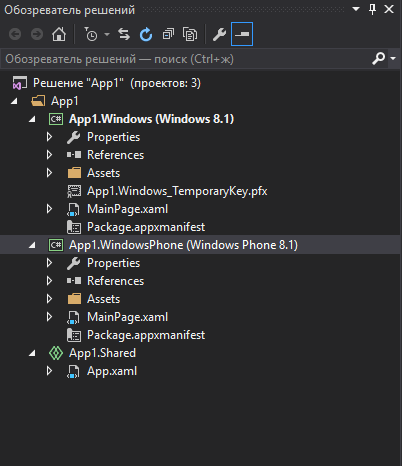Collapse the App1.Windows project
The height and width of the screenshot is (466, 402).
pyautogui.click(x=32, y=119)
